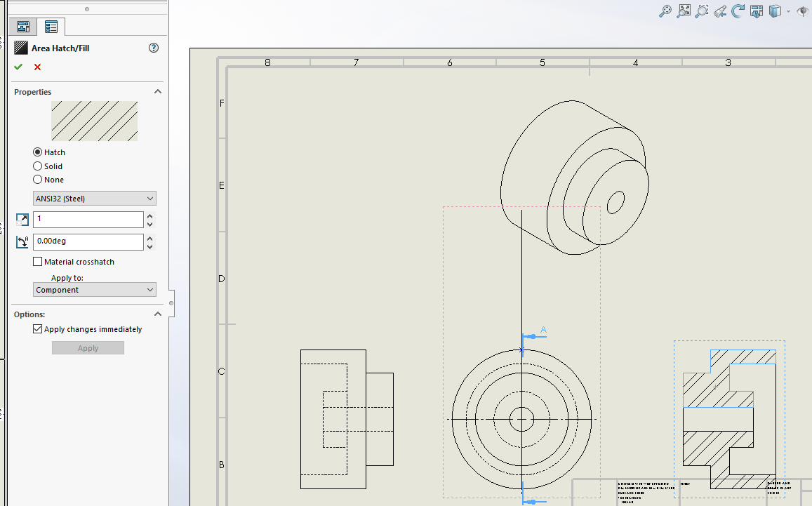The height and width of the screenshot is (506, 812).
Task: Collapse the Properties section
Action: coord(158,92)
